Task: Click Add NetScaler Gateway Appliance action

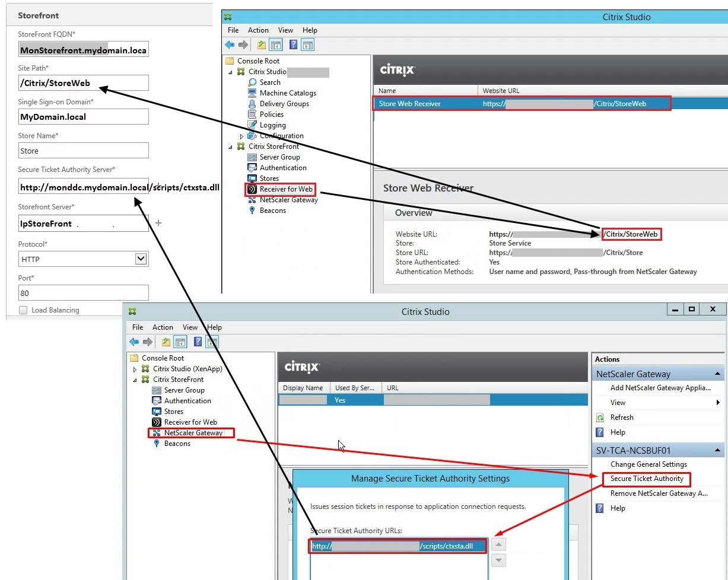Action: [660, 388]
